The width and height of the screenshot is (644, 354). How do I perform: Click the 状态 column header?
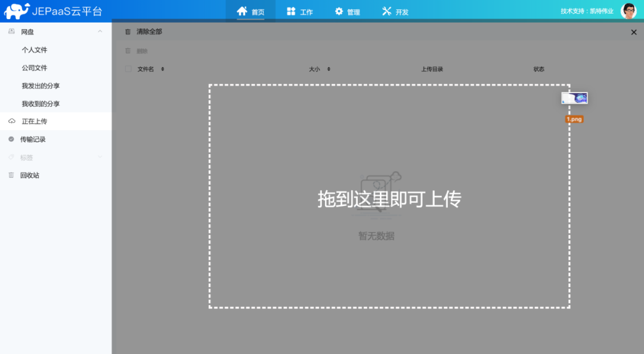539,69
